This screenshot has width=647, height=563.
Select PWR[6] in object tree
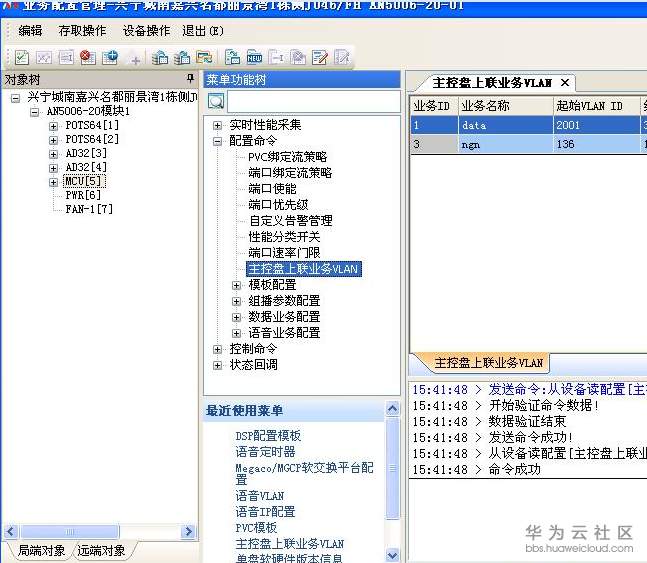click(83, 195)
